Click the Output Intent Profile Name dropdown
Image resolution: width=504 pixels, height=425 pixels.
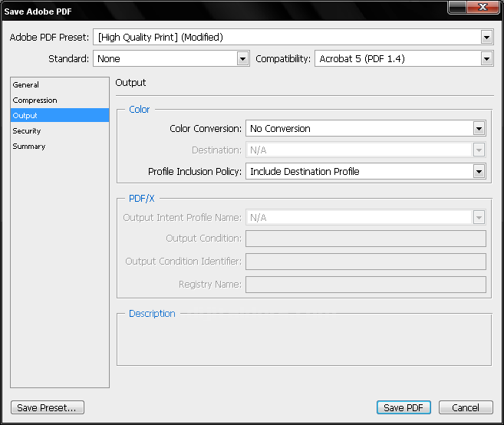(366, 217)
